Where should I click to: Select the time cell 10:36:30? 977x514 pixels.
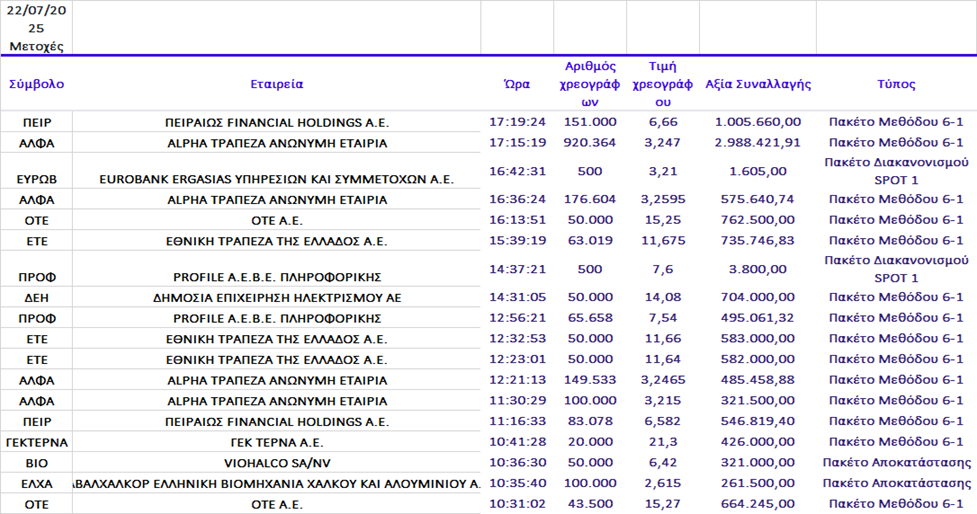pyautogui.click(x=517, y=462)
